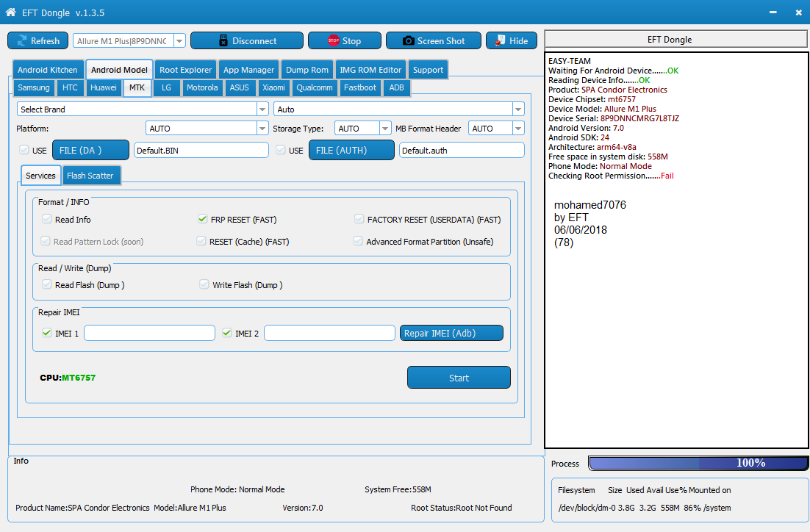Click the Refresh arrows icon

(x=22, y=41)
